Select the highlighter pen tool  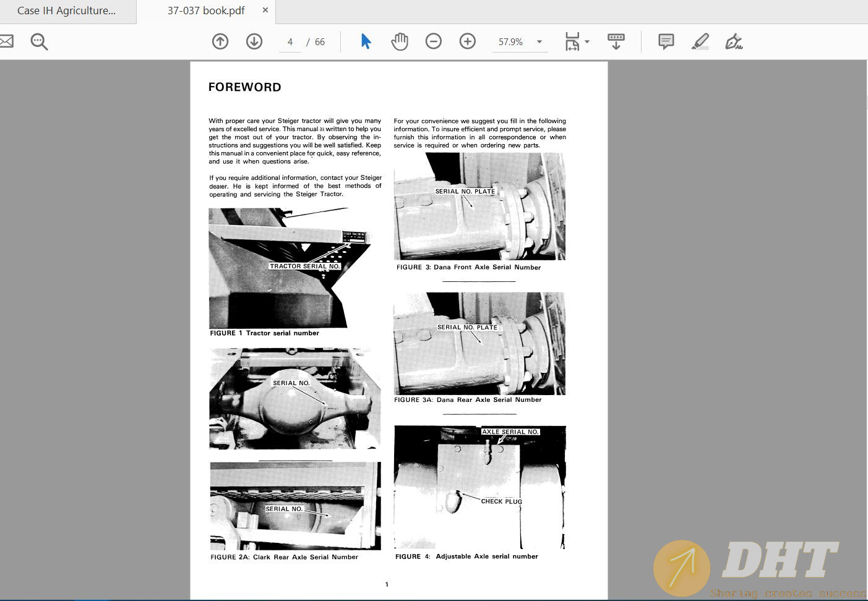[x=700, y=41]
